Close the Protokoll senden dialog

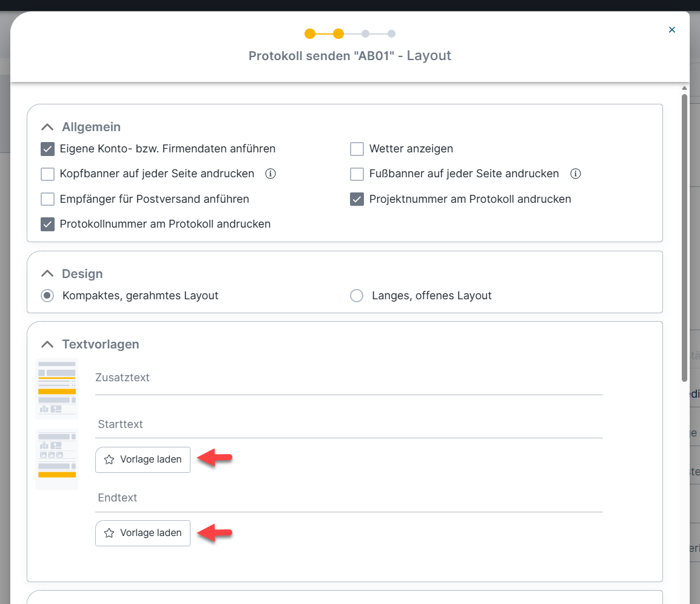[671, 30]
